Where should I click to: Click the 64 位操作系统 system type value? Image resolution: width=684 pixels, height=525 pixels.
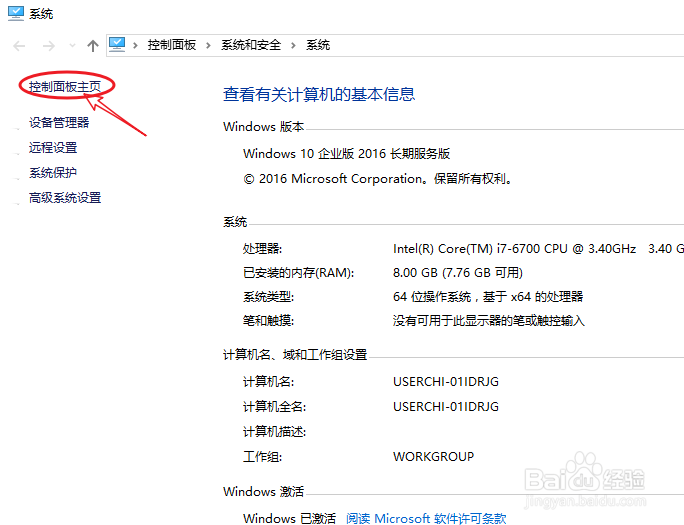[488, 297]
